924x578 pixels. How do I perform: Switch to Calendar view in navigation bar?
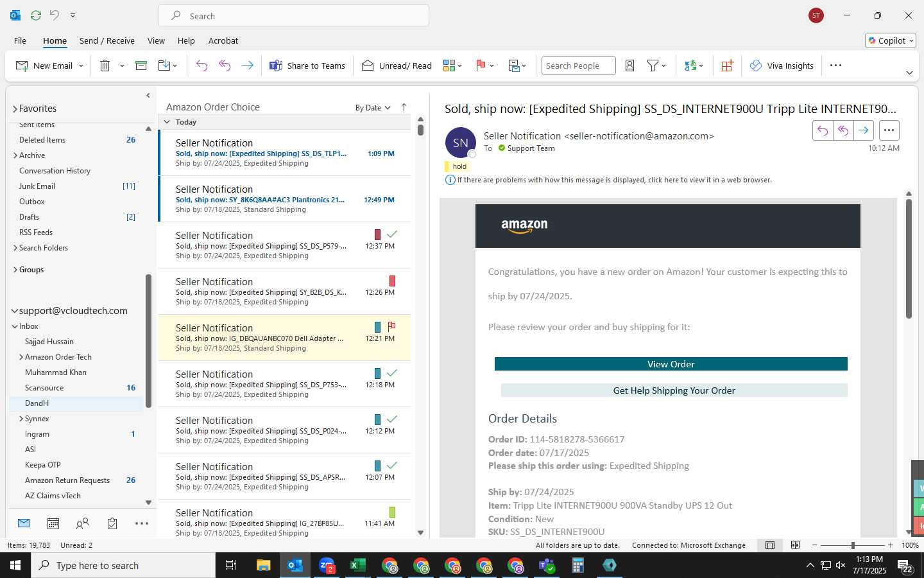[53, 523]
